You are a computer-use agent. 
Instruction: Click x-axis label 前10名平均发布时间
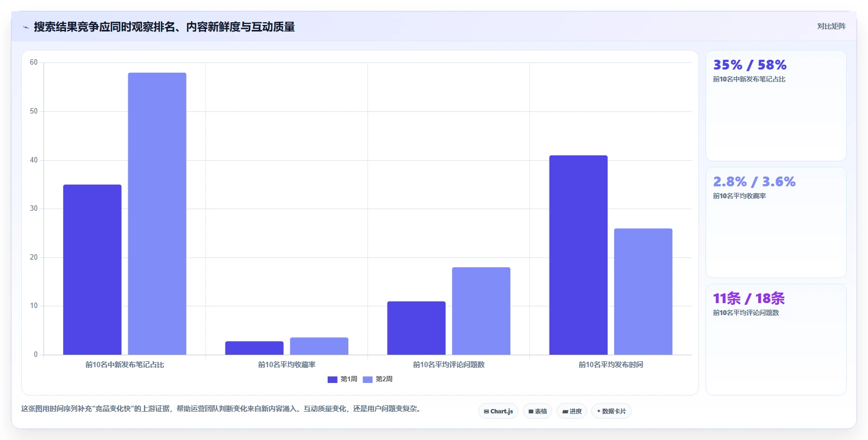[611, 364]
